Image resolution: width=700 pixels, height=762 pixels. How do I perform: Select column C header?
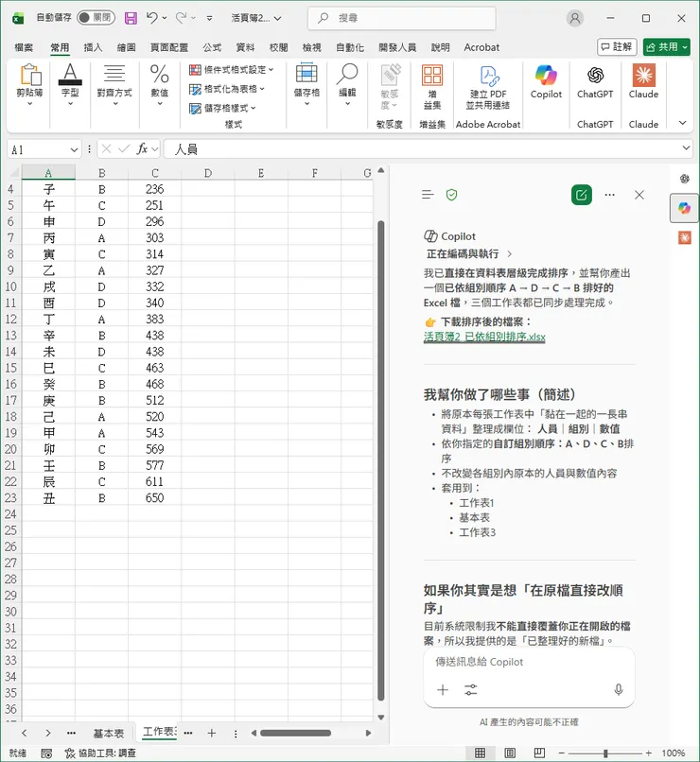click(154, 172)
